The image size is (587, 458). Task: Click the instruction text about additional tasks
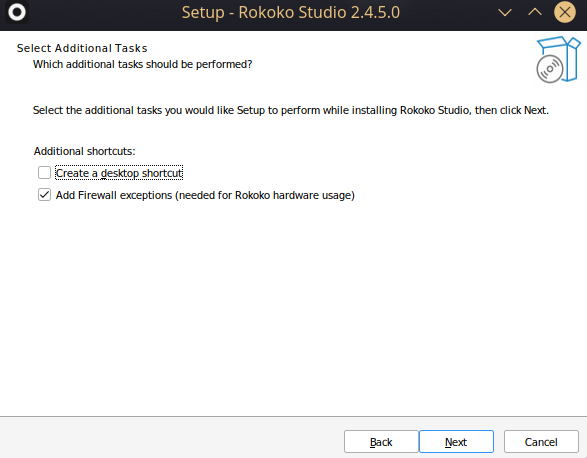click(x=291, y=110)
